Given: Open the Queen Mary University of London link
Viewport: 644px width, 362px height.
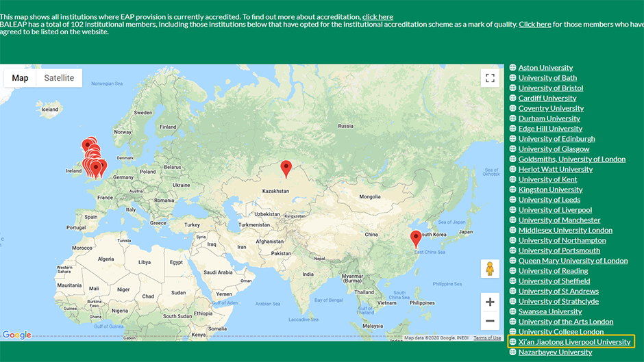Looking at the screenshot, I should [x=573, y=261].
